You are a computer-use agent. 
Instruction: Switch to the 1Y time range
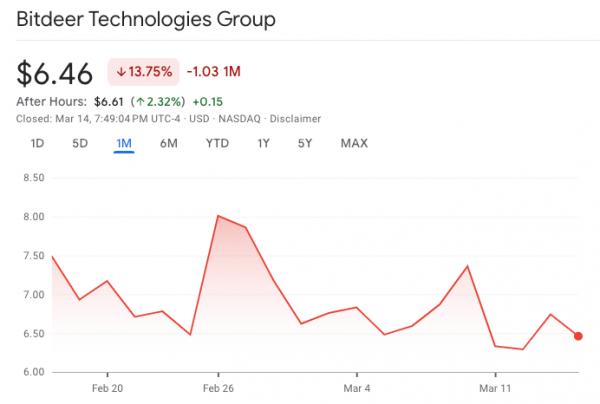tap(263, 143)
